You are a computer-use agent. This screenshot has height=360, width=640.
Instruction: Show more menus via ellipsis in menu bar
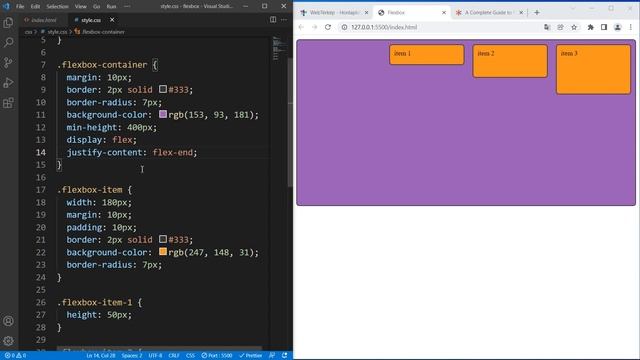(x=127, y=7)
